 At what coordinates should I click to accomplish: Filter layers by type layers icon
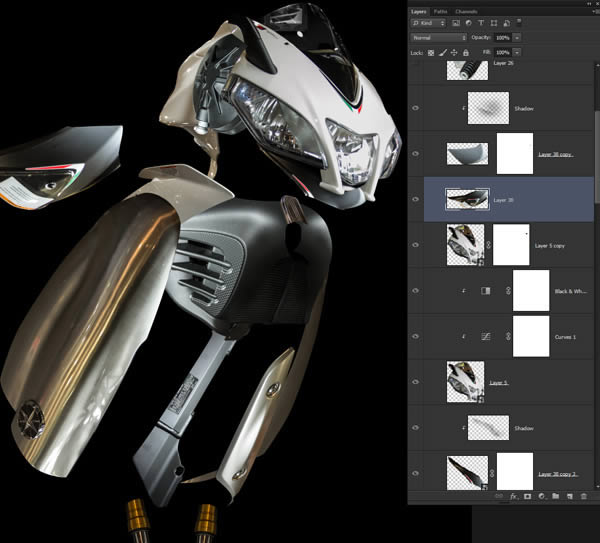pyautogui.click(x=481, y=23)
